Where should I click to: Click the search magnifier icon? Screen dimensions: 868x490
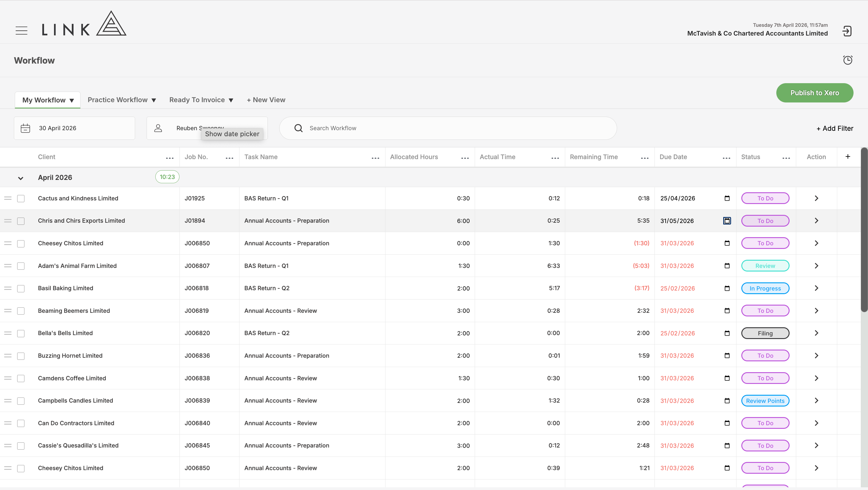[298, 128]
